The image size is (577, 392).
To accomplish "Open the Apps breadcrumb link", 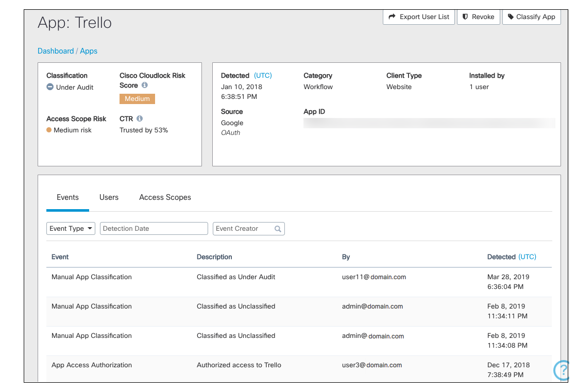I will click(x=89, y=51).
